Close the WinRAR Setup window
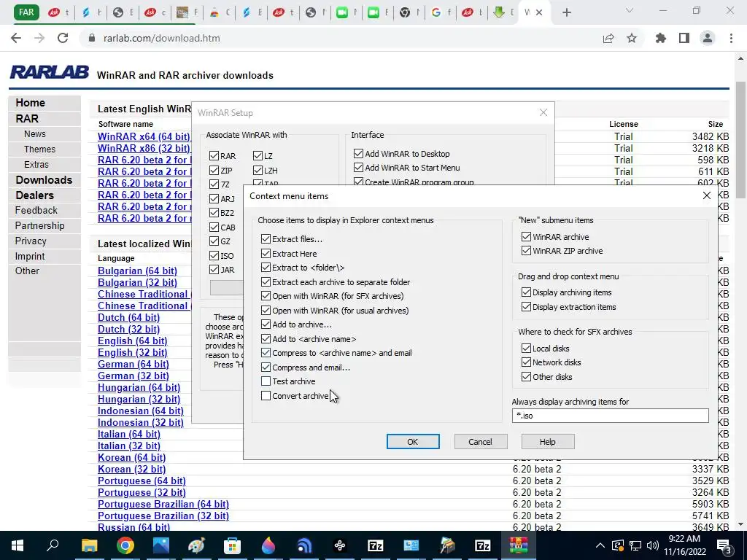The height and width of the screenshot is (560, 747). pos(543,112)
